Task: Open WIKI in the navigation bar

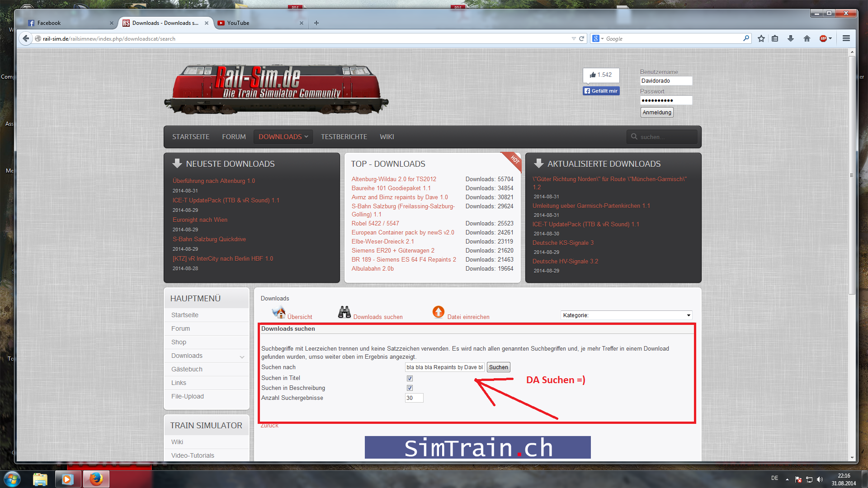Action: point(387,137)
